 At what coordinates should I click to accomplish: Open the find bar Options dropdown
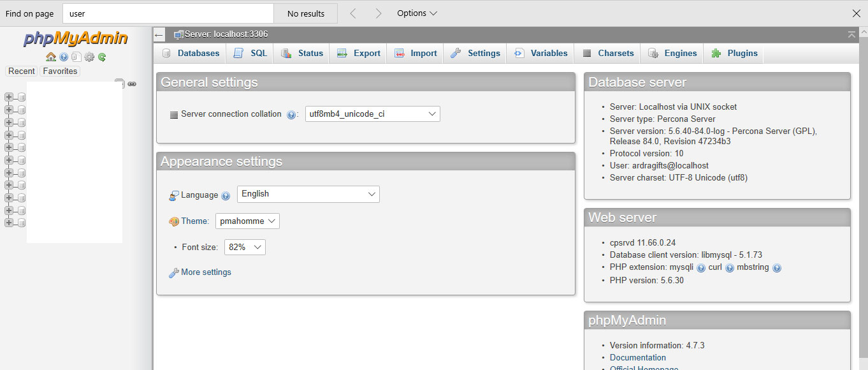(417, 13)
